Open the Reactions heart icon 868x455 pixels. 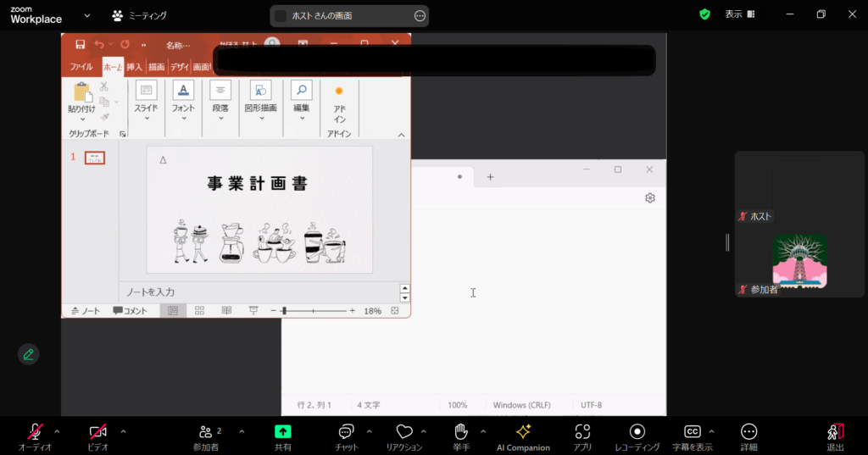(404, 432)
